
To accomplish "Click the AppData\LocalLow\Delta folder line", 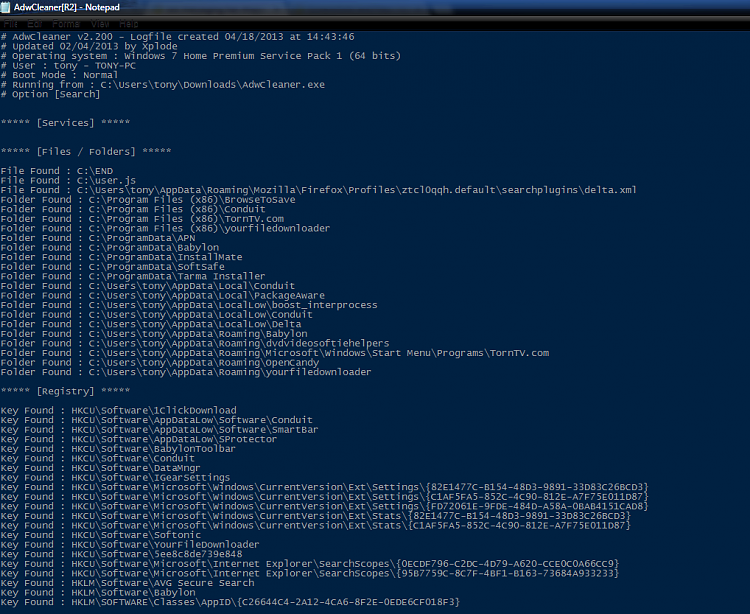I will [151, 324].
